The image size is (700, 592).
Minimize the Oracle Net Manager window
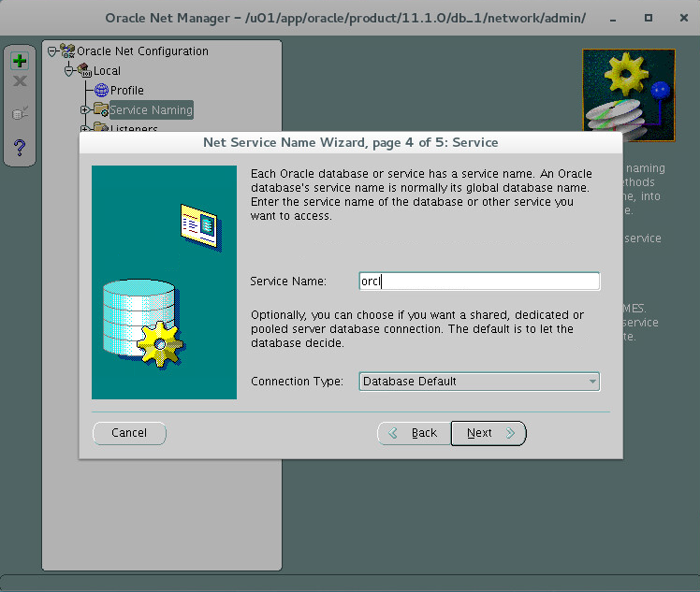613,19
